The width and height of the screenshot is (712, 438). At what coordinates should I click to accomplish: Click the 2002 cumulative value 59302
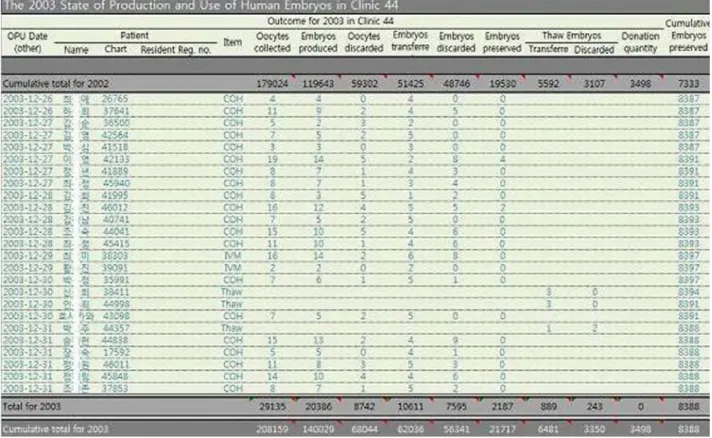[364, 84]
